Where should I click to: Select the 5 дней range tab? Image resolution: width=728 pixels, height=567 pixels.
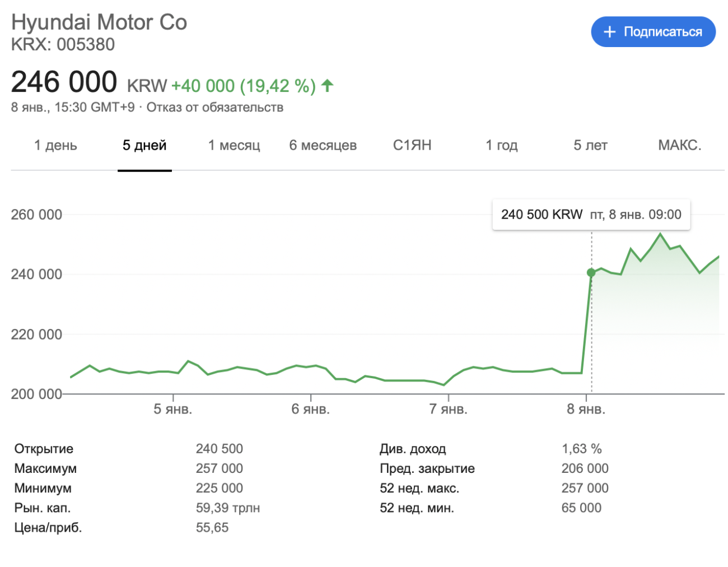144,146
